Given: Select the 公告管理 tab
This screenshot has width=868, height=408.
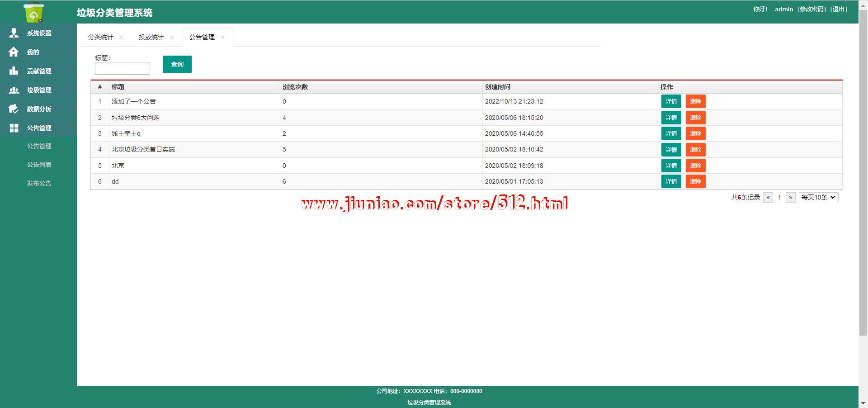Looking at the screenshot, I should [x=202, y=37].
